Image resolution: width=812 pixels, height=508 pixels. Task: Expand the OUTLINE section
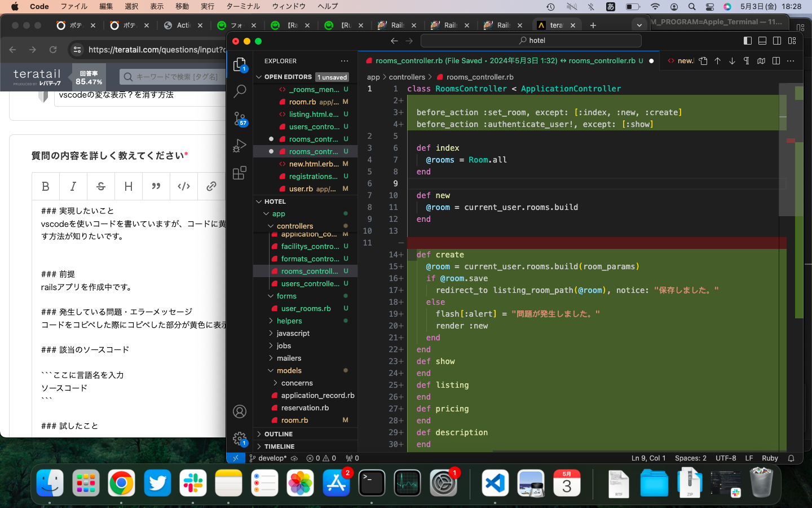click(x=305, y=434)
